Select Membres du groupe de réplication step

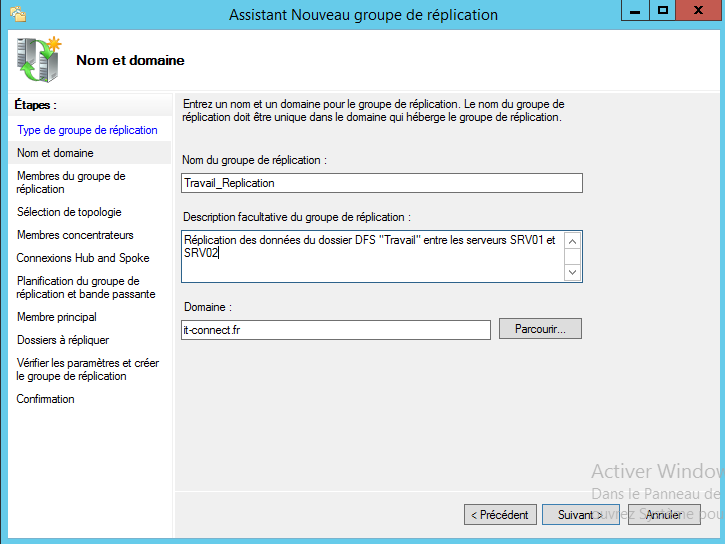click(71, 182)
